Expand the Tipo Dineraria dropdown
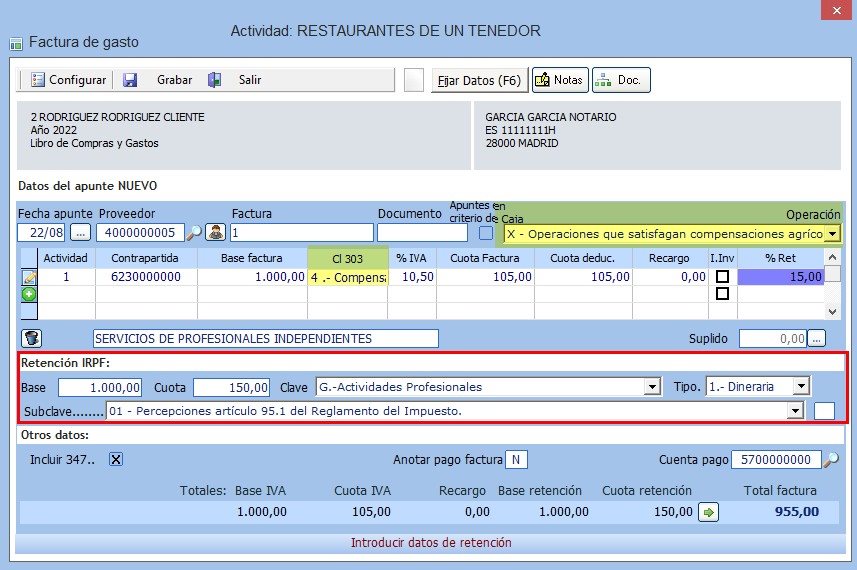The width and height of the screenshot is (857, 570). click(x=801, y=387)
